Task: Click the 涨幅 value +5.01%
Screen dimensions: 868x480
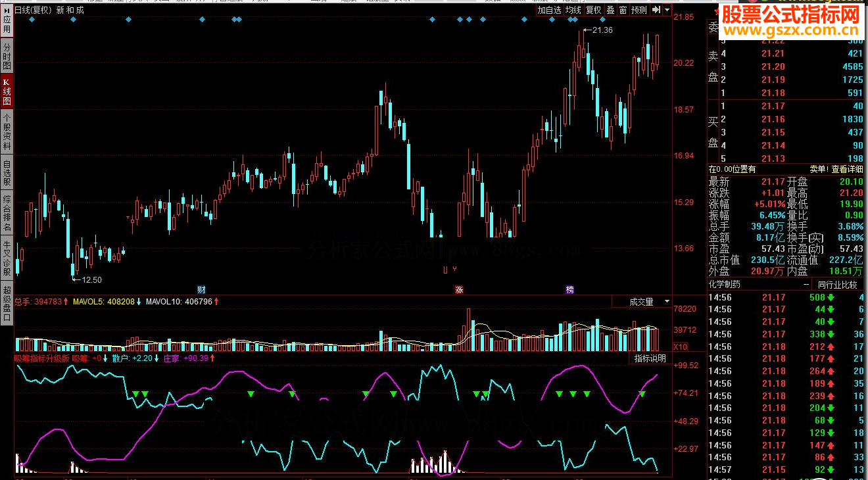Action: point(769,204)
